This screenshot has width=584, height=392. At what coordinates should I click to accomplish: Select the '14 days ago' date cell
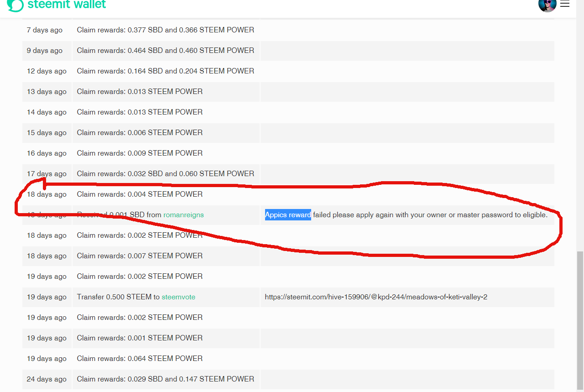[47, 112]
